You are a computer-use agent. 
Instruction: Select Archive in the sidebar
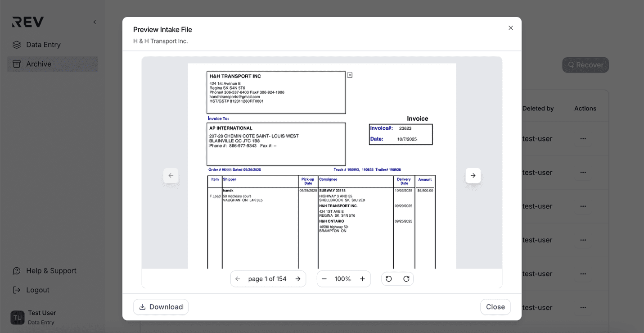click(x=39, y=64)
